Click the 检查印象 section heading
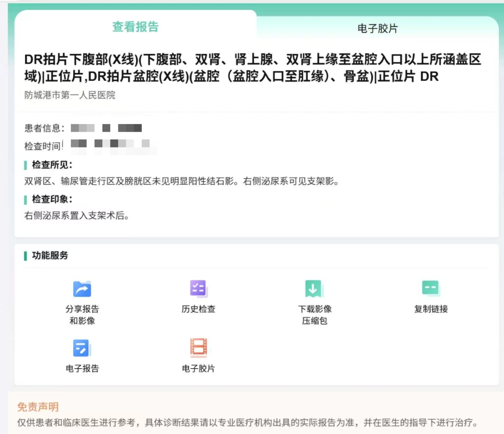This screenshot has width=504, height=434. click(52, 199)
